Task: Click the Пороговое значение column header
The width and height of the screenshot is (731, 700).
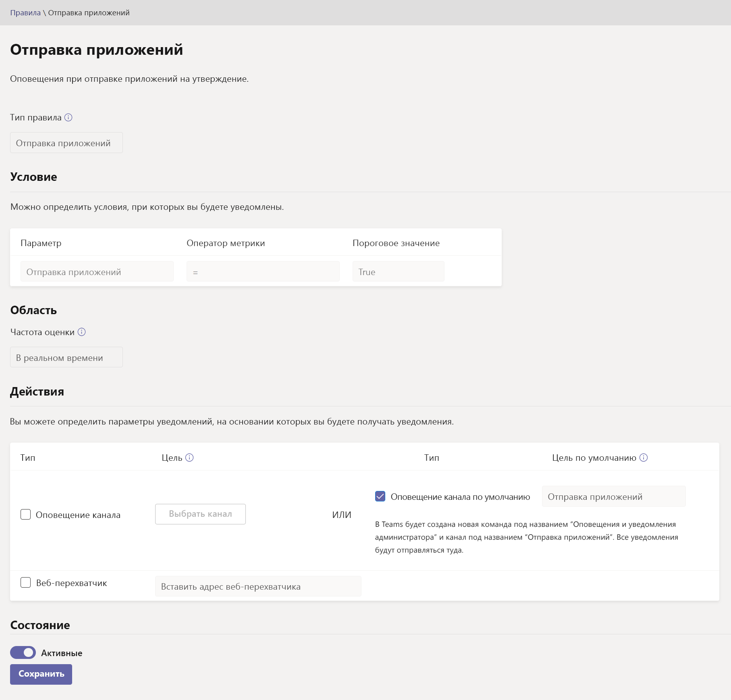Action: pyautogui.click(x=396, y=243)
